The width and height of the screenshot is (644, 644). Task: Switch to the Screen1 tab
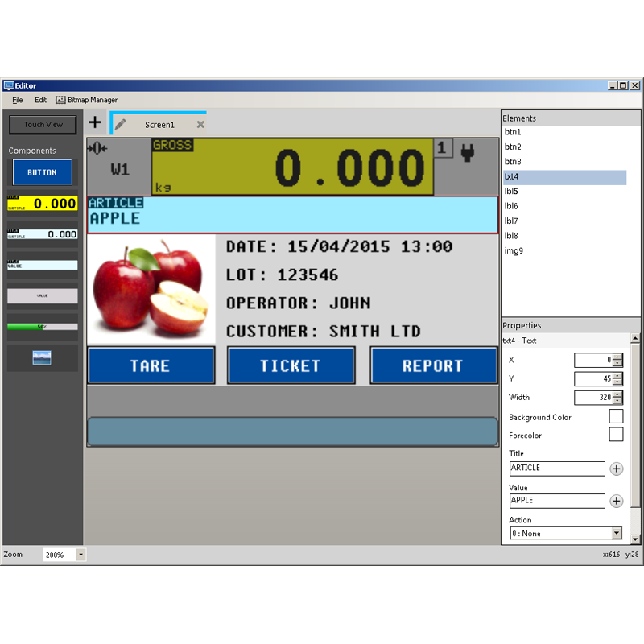pos(159,125)
